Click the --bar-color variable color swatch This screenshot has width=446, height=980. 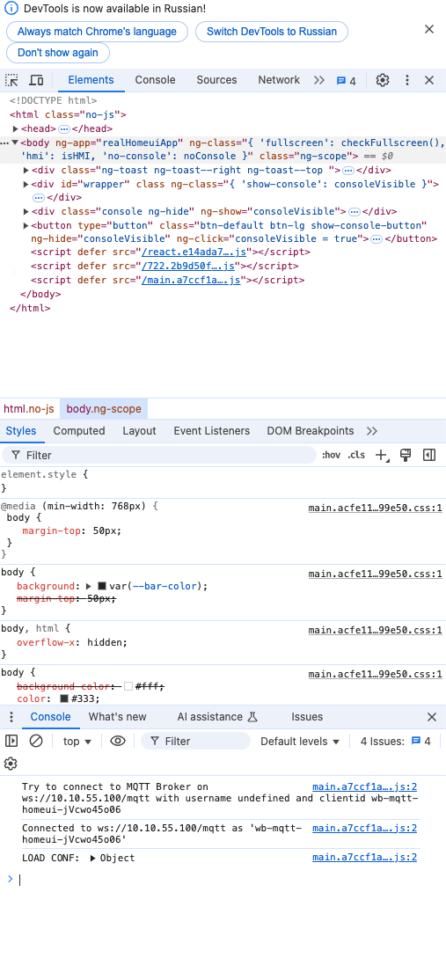pyautogui.click(x=102, y=586)
